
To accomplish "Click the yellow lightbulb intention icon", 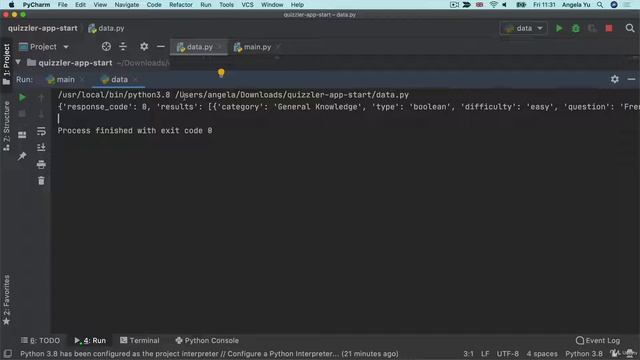I will 221,73.
